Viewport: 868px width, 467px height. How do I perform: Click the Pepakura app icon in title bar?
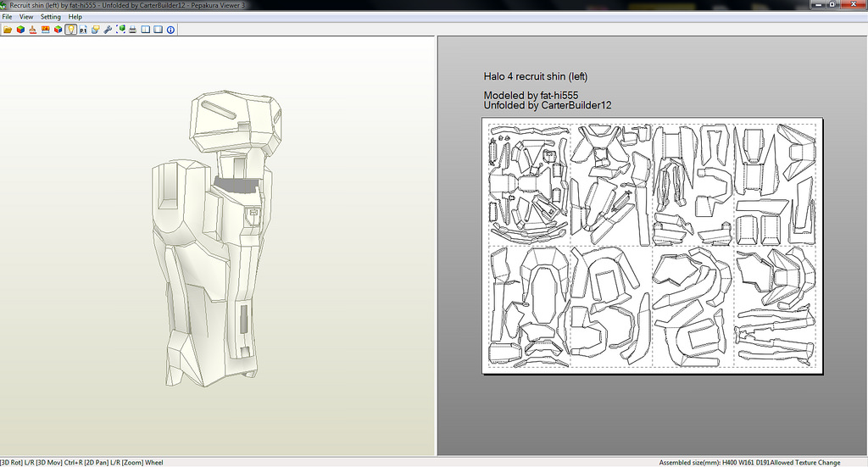tap(4, 5)
